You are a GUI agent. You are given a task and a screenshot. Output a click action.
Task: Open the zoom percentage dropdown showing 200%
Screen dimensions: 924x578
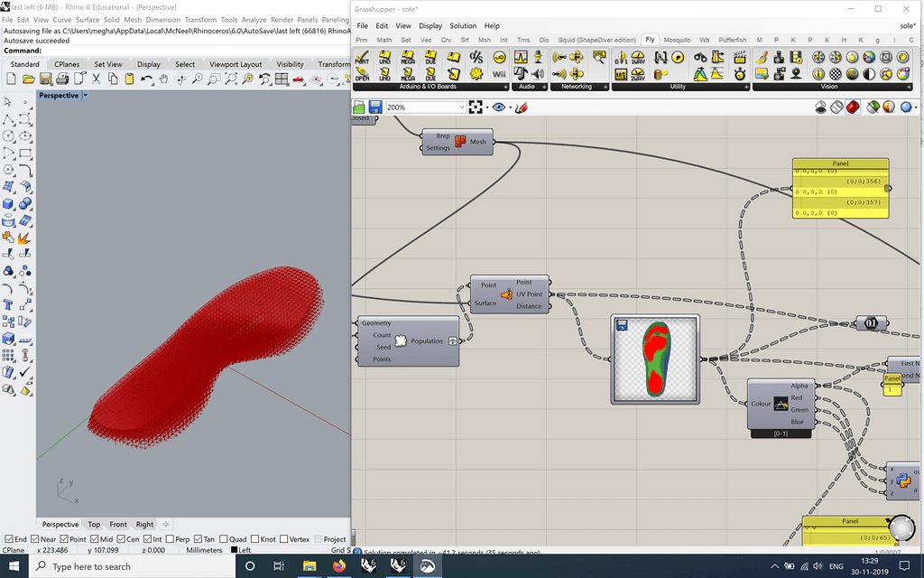tap(462, 107)
